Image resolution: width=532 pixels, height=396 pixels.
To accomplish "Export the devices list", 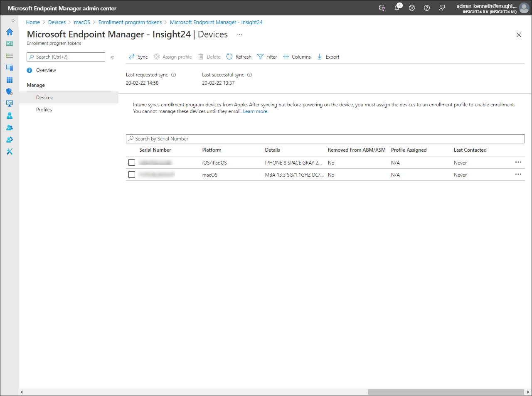I will pos(328,57).
